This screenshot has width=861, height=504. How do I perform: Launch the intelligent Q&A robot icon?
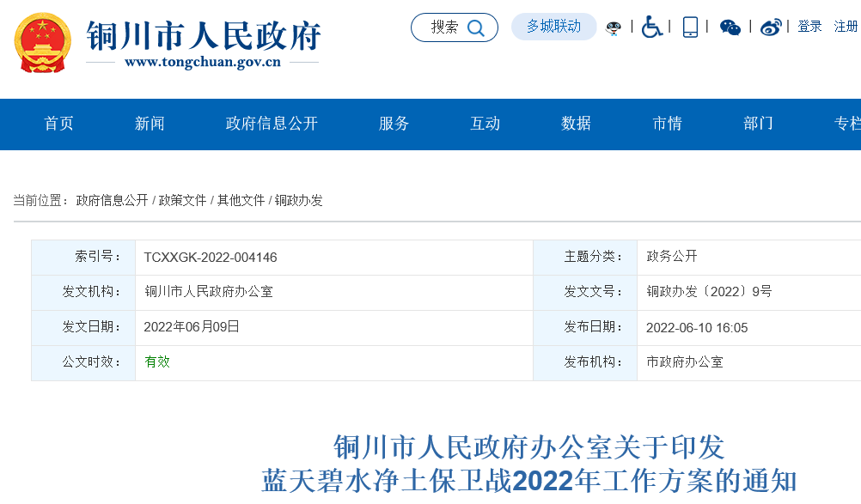614,27
